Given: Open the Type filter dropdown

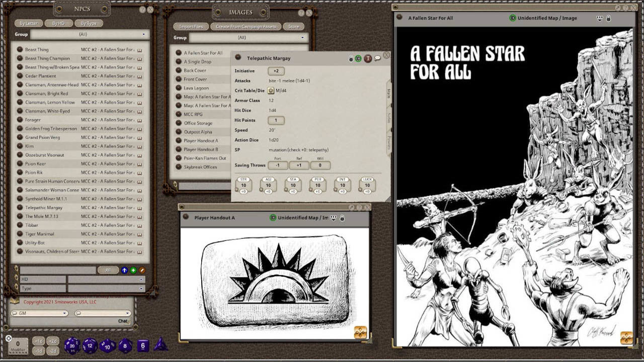Looking at the screenshot, I should click(x=107, y=289).
